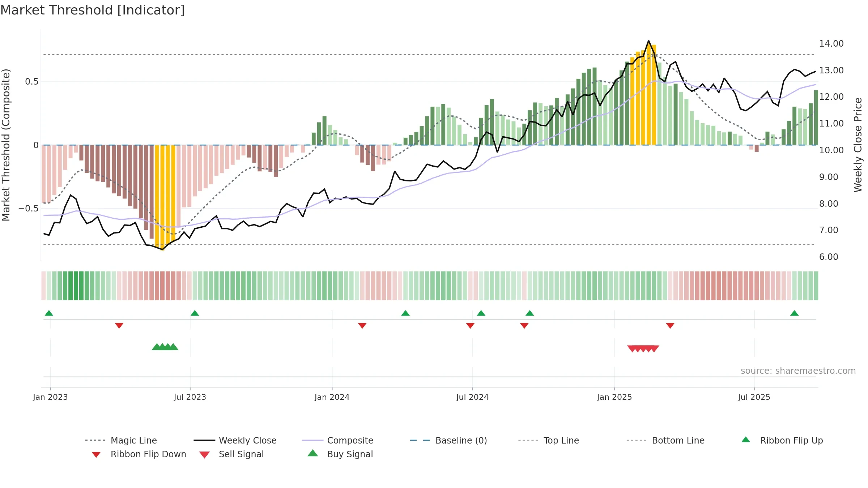Click the −0.5 composite axis label
This screenshot has height=488, width=868.
point(29,209)
